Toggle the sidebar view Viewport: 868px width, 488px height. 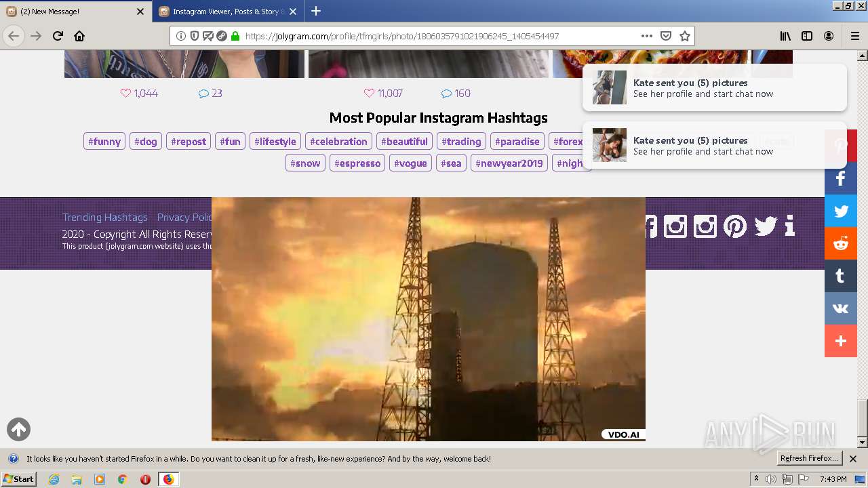[x=807, y=36]
